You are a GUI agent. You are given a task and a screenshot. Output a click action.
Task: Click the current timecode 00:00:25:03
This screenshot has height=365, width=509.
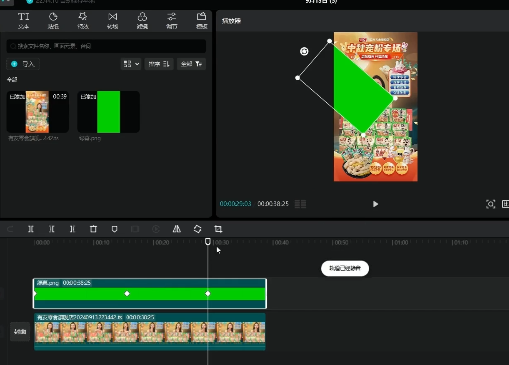point(235,204)
